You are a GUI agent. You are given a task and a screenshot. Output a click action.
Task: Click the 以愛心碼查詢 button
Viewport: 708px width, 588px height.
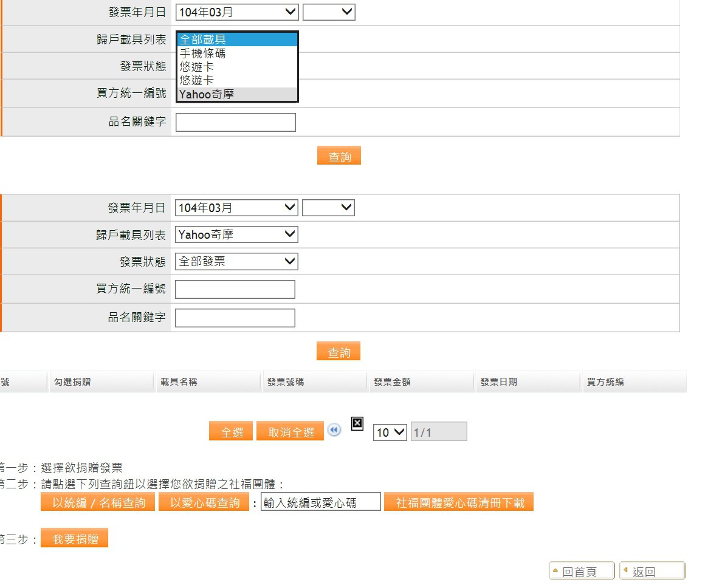(204, 502)
